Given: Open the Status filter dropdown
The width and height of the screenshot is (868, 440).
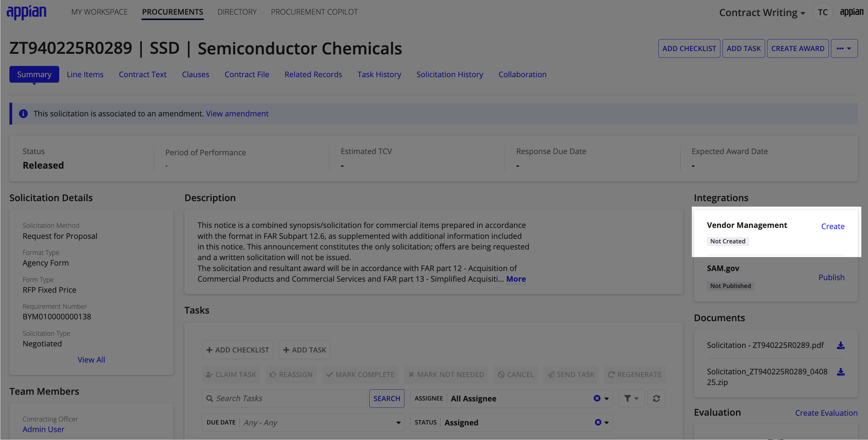Looking at the screenshot, I should click(x=607, y=422).
